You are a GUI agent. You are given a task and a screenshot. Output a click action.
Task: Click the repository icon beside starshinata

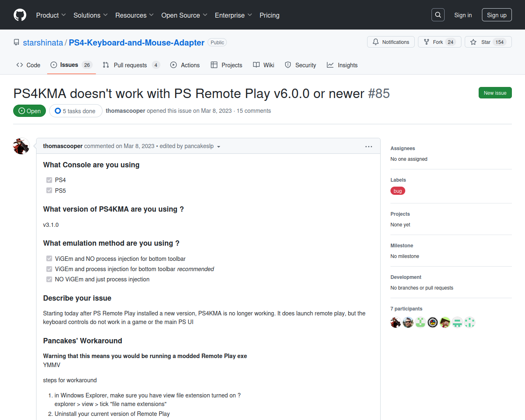[x=16, y=43]
